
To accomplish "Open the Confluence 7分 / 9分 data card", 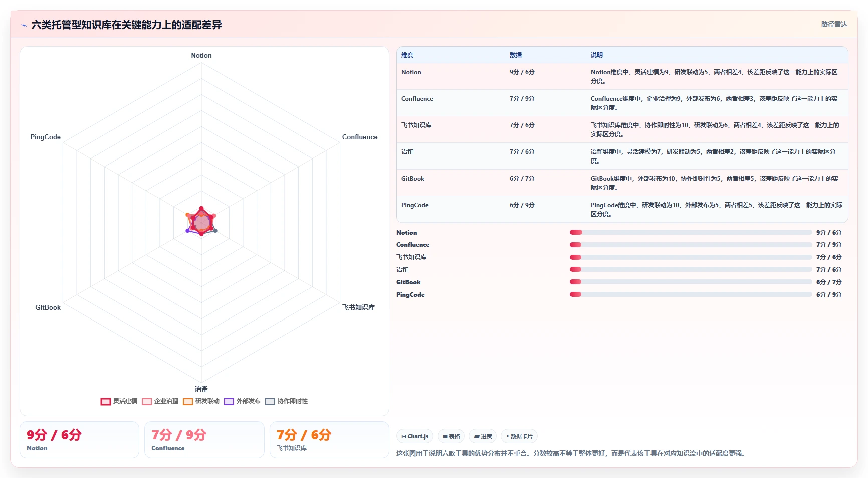I will pyautogui.click(x=204, y=440).
